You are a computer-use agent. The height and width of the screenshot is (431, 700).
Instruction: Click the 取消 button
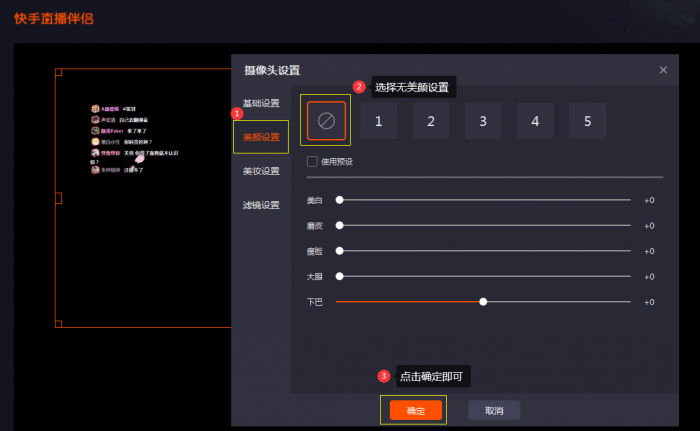click(x=494, y=410)
